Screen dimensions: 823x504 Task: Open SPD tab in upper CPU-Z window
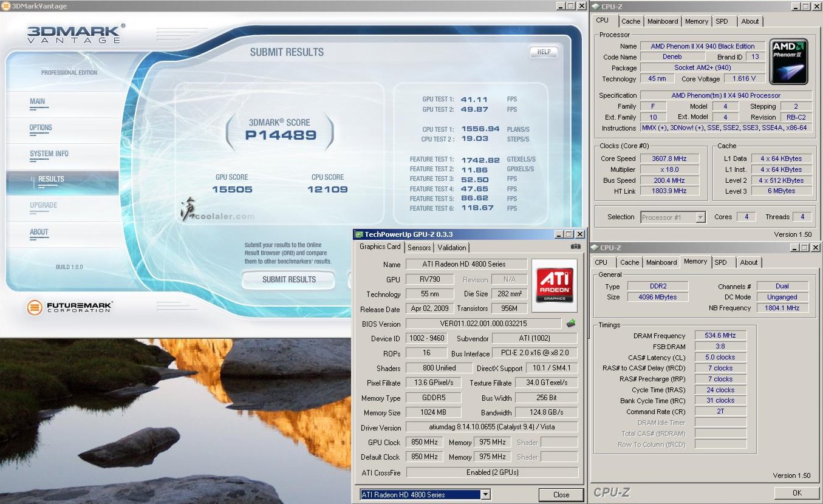tap(722, 21)
